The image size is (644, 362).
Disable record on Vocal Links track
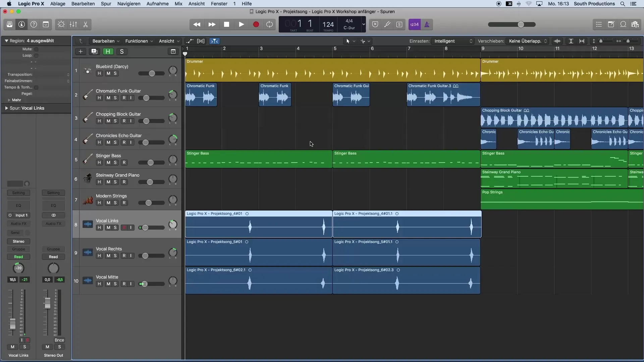point(124,228)
